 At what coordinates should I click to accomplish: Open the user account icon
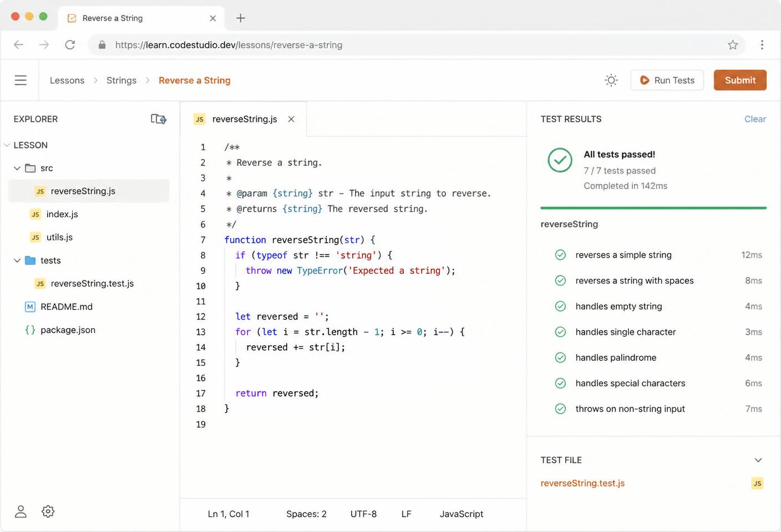pos(21,511)
